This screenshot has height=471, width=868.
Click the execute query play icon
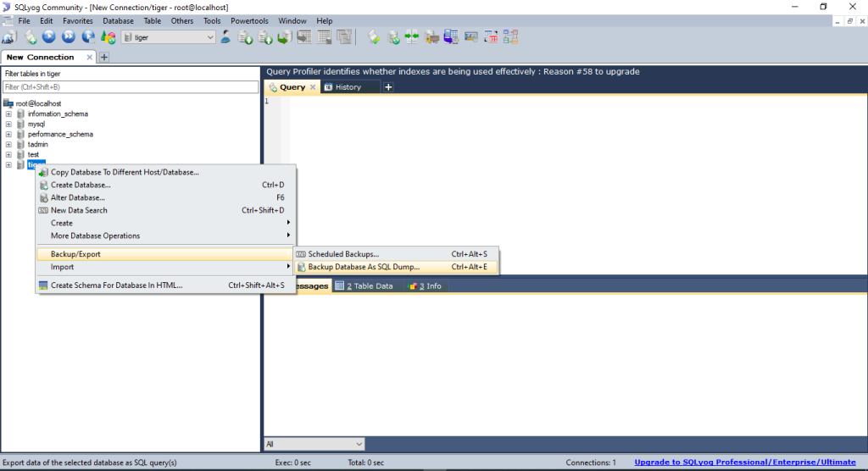(x=48, y=37)
